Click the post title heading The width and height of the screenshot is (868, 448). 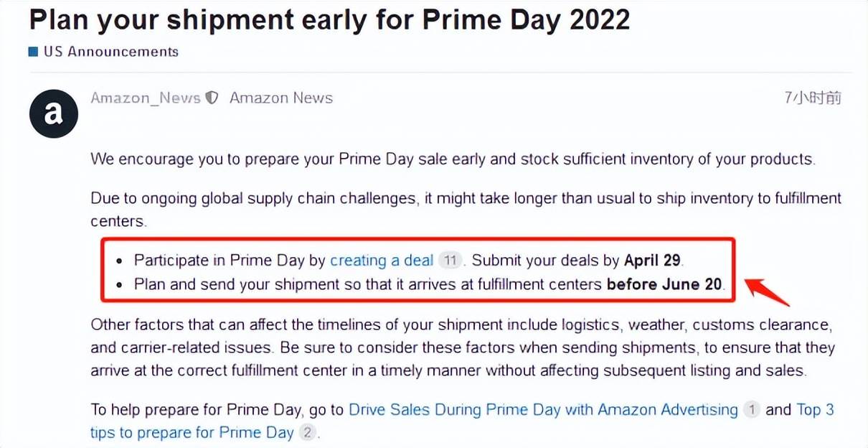(x=330, y=19)
